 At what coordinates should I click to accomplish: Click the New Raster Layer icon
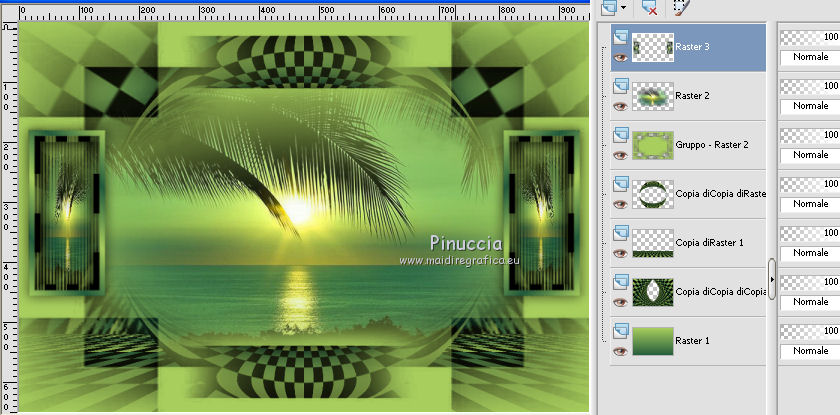(x=609, y=7)
